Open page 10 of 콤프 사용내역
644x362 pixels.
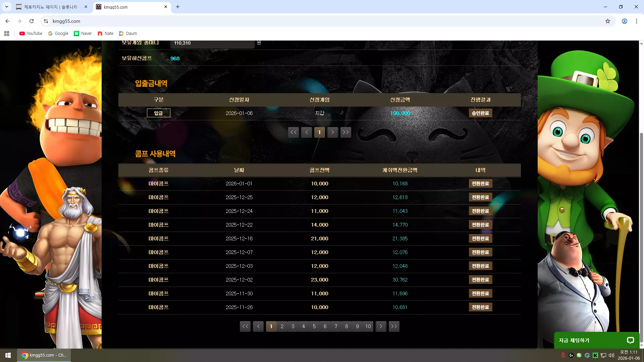[368, 326]
